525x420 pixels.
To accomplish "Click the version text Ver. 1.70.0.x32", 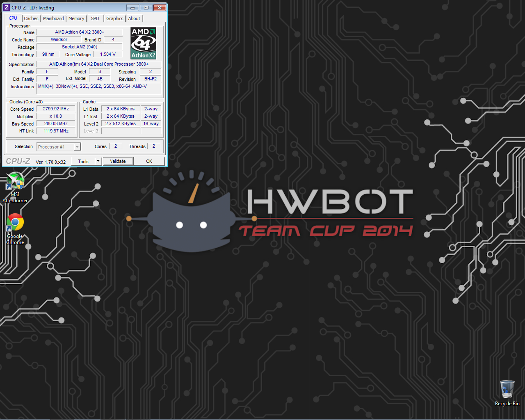I will coord(50,162).
